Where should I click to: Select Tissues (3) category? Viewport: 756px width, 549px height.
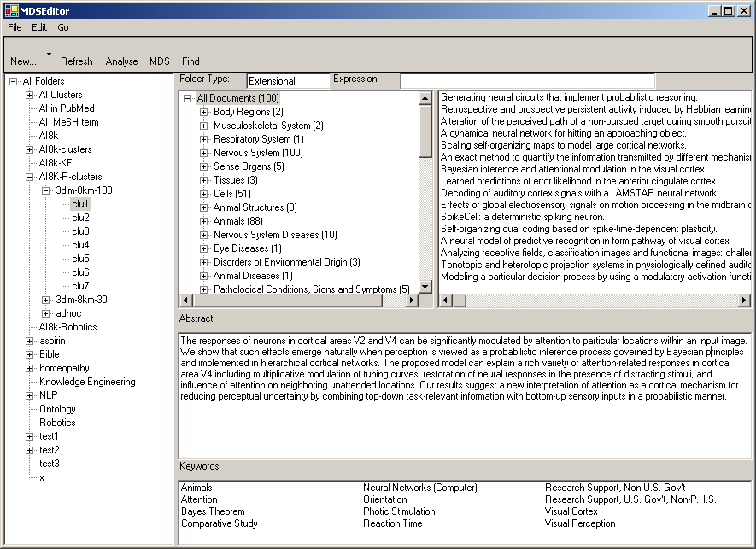(x=236, y=180)
